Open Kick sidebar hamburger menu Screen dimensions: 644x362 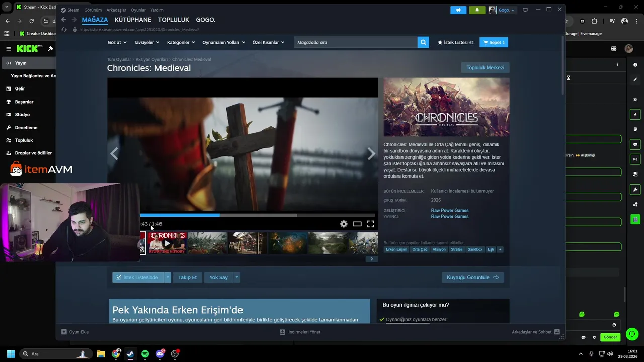point(9,49)
